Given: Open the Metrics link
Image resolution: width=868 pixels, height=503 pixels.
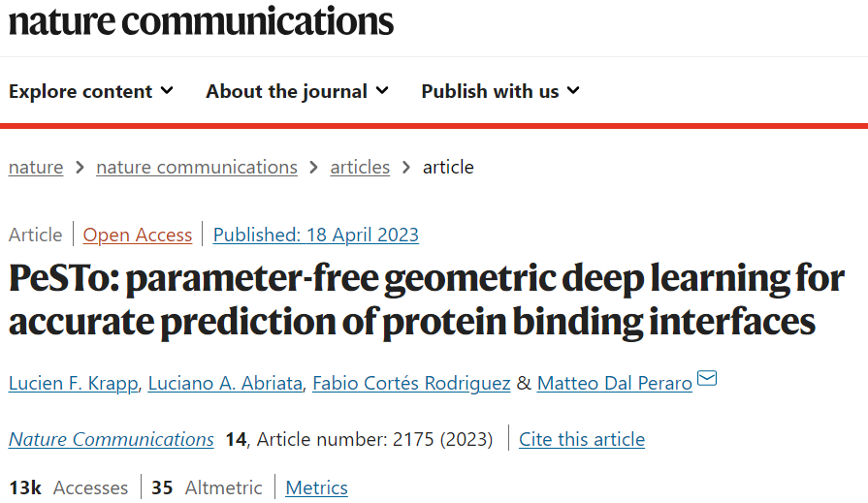Looking at the screenshot, I should tap(316, 488).
